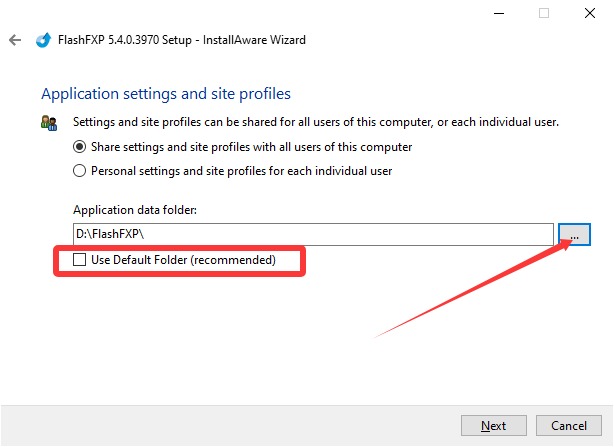Click the maximize window button
614x447 pixels.
coord(544,14)
